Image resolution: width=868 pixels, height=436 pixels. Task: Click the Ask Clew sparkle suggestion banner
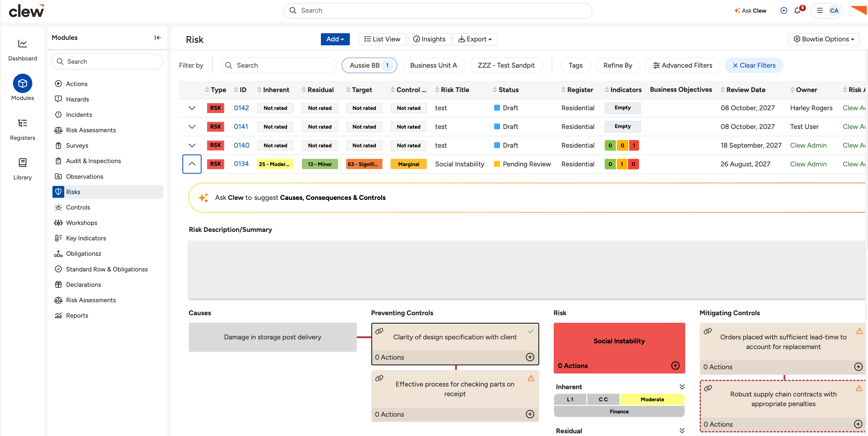(527, 198)
